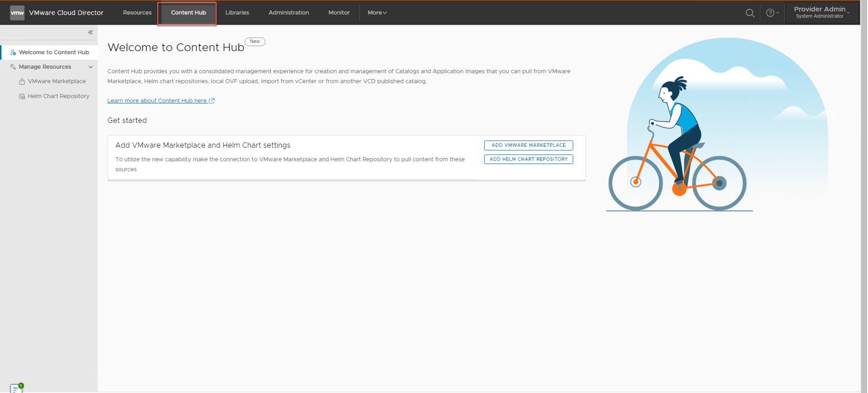
Task: Collapse the left navigation panel
Action: [90, 33]
